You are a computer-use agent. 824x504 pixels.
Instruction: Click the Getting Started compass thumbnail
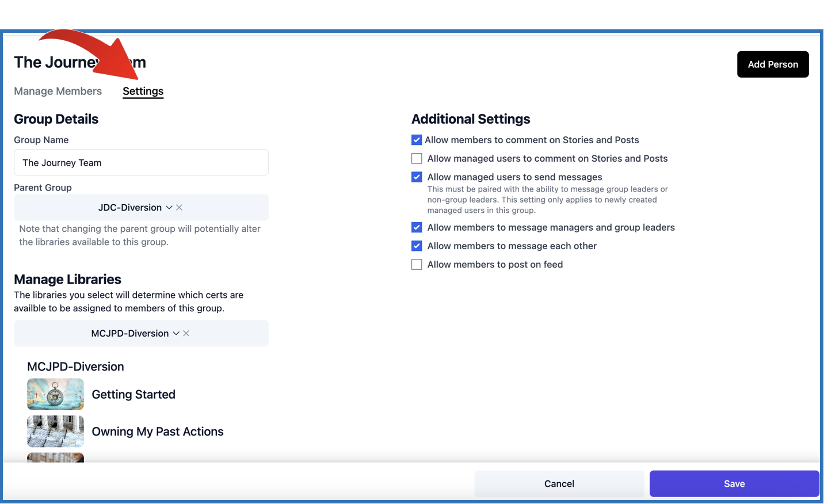(55, 394)
